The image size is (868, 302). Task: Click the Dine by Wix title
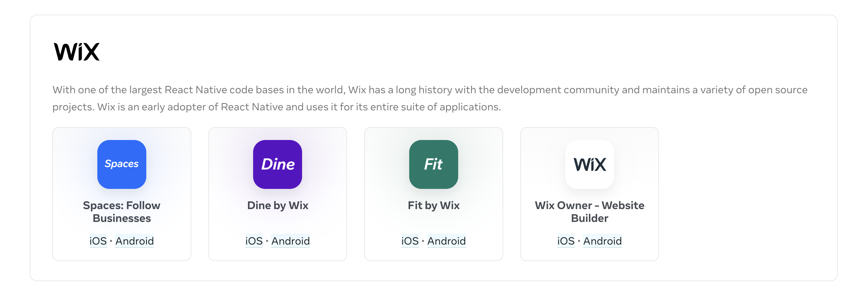[278, 205]
